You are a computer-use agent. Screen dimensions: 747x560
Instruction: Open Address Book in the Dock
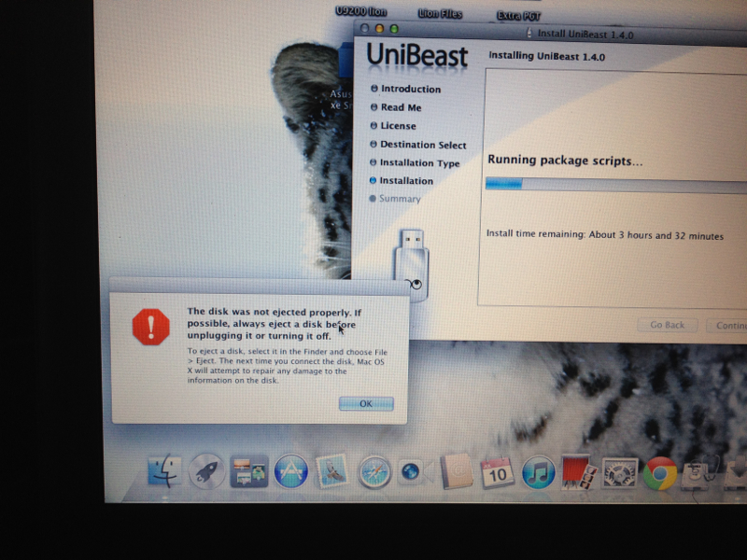(x=456, y=471)
